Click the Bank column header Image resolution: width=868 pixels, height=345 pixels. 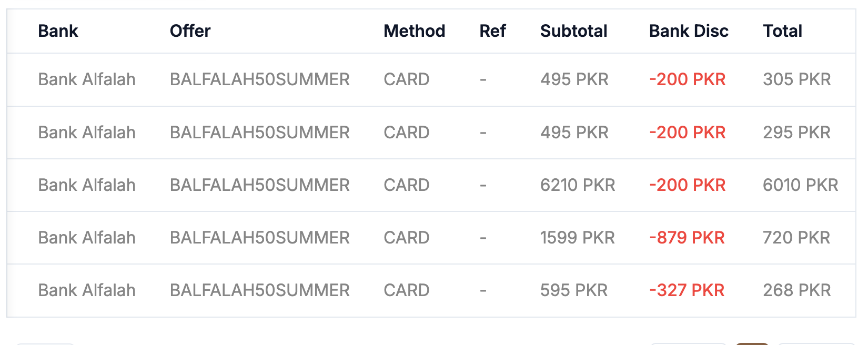58,31
